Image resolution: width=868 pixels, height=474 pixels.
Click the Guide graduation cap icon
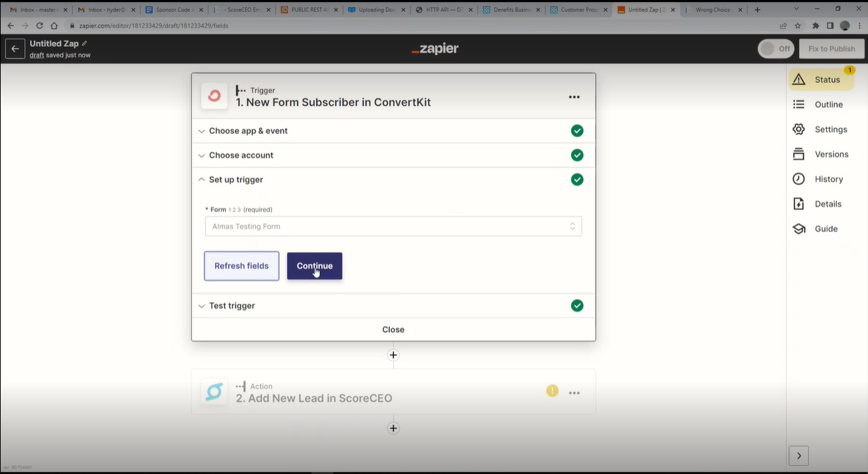click(x=799, y=229)
